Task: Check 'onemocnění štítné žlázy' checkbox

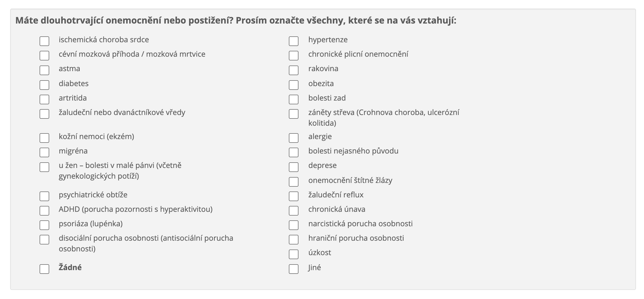Action: 294,182
